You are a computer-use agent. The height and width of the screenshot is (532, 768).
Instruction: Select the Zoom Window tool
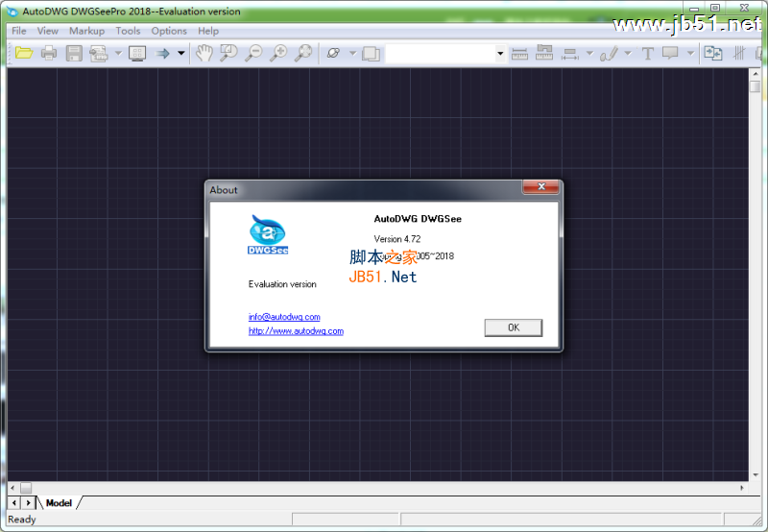[228, 53]
